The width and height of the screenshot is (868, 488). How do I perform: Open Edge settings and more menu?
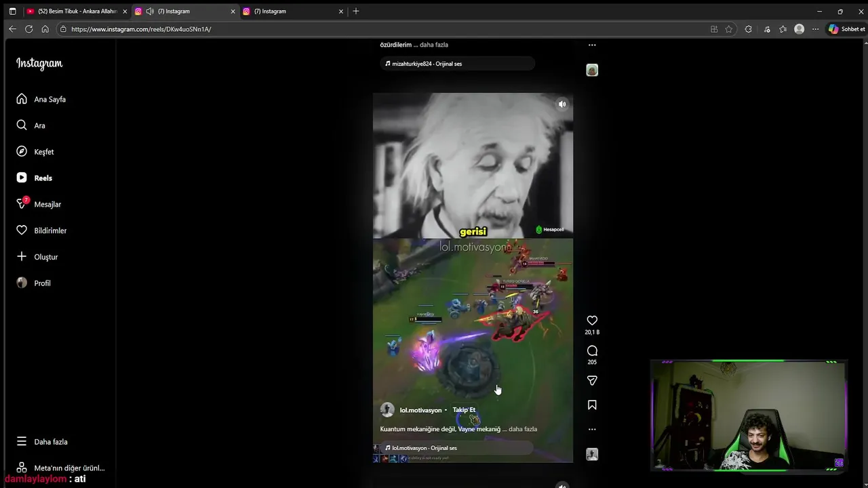click(x=815, y=29)
